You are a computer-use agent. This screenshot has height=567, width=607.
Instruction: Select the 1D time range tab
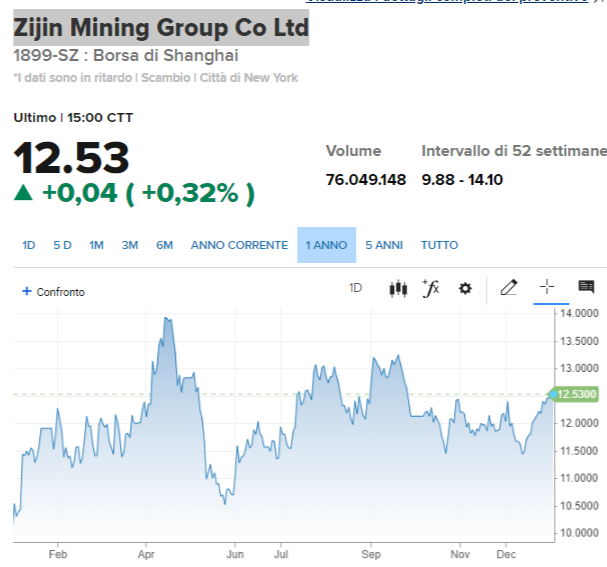pyautogui.click(x=29, y=245)
